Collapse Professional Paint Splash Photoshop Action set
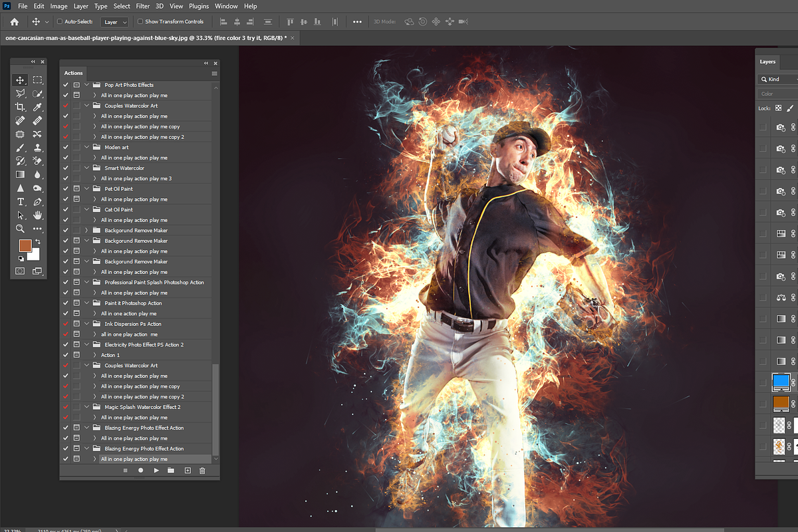The image size is (798, 532). point(86,283)
